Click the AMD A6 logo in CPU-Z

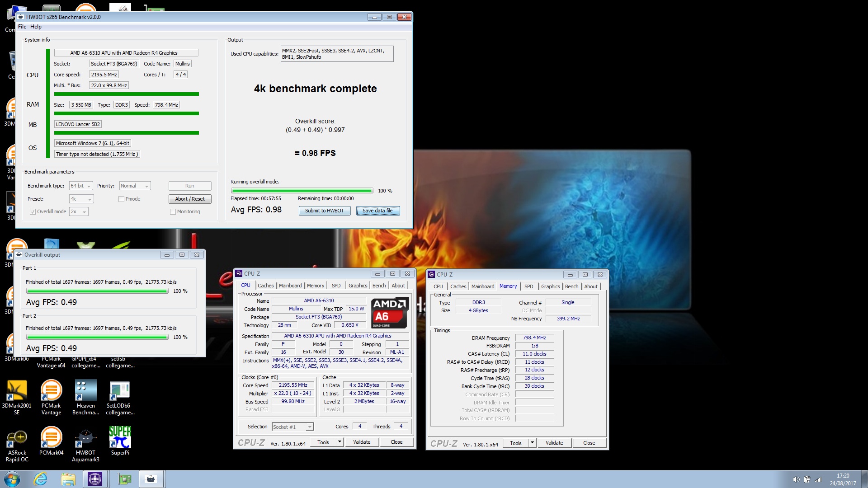[x=390, y=313]
